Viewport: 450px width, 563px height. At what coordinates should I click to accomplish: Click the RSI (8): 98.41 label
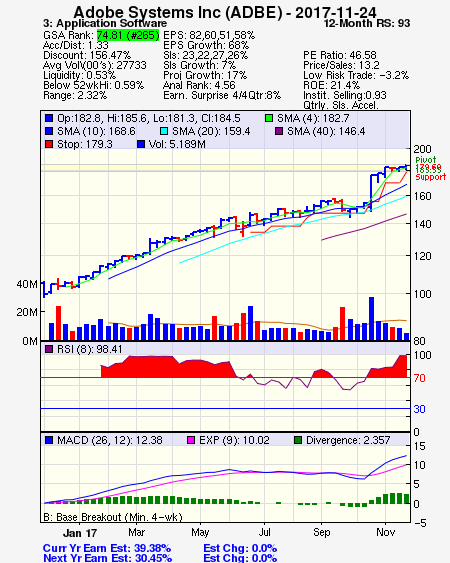(90, 349)
